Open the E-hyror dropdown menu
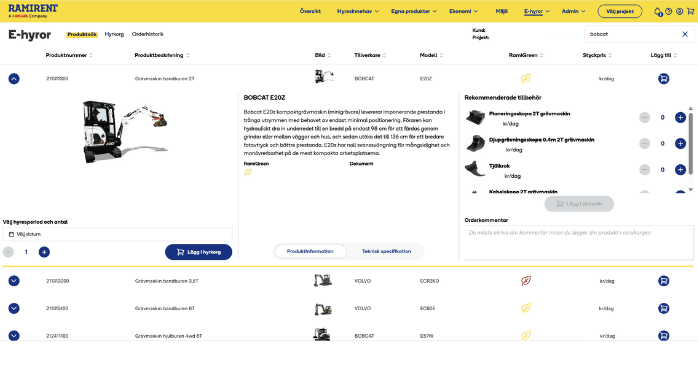The height and width of the screenshot is (392, 698). point(536,12)
